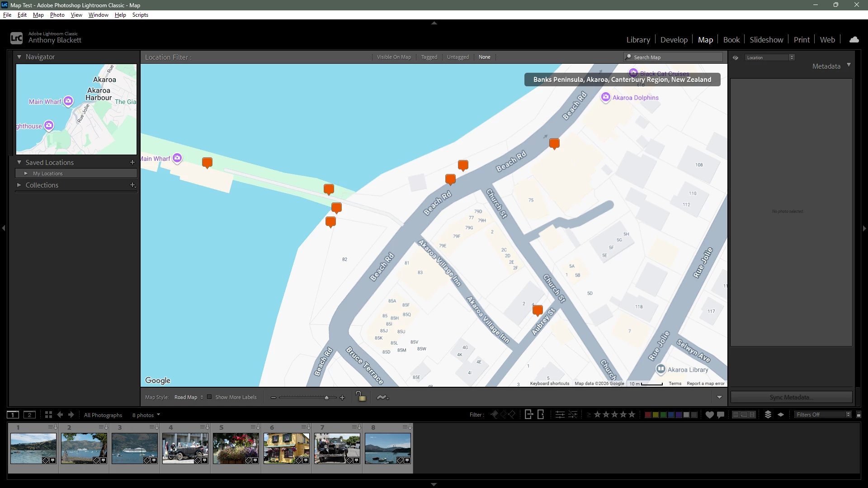This screenshot has width=868, height=488.
Task: Select filmstrip photo 6 of yellow house
Action: (x=287, y=448)
